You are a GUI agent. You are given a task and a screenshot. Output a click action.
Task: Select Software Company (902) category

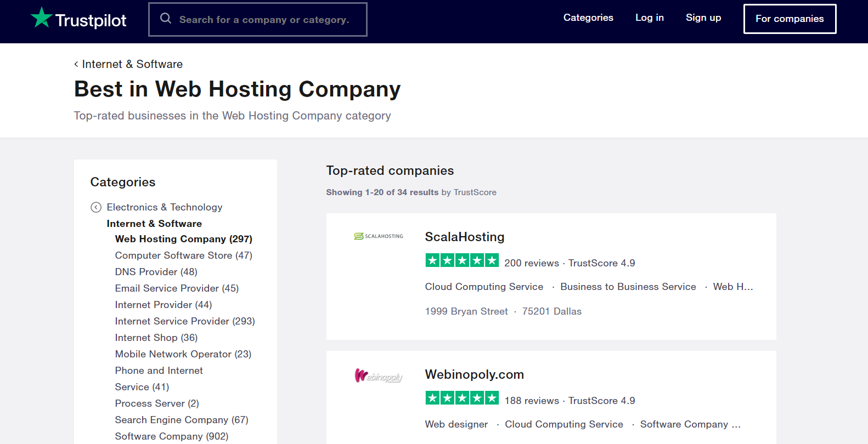click(x=172, y=436)
